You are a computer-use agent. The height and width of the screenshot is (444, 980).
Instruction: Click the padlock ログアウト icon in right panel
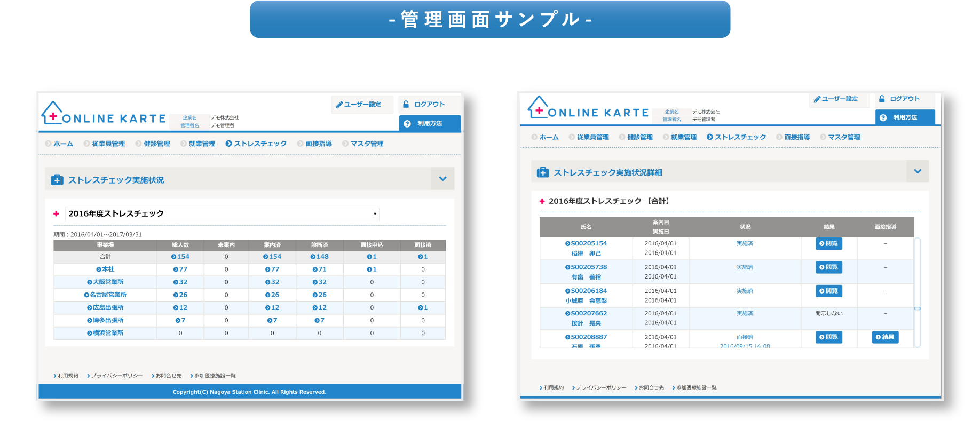[882, 99]
